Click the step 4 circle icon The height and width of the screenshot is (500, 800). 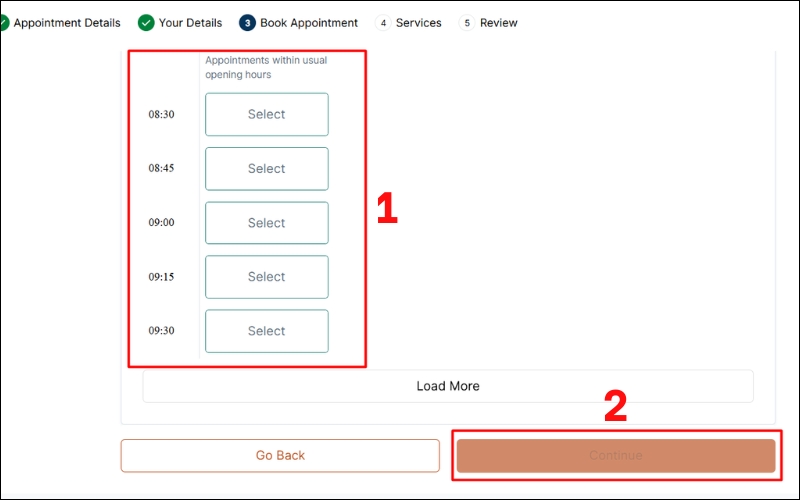click(383, 22)
